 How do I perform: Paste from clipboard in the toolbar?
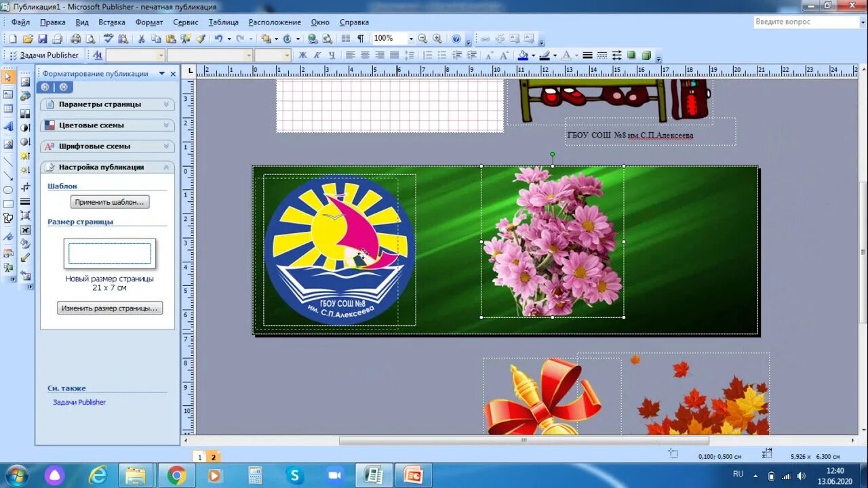[170, 39]
